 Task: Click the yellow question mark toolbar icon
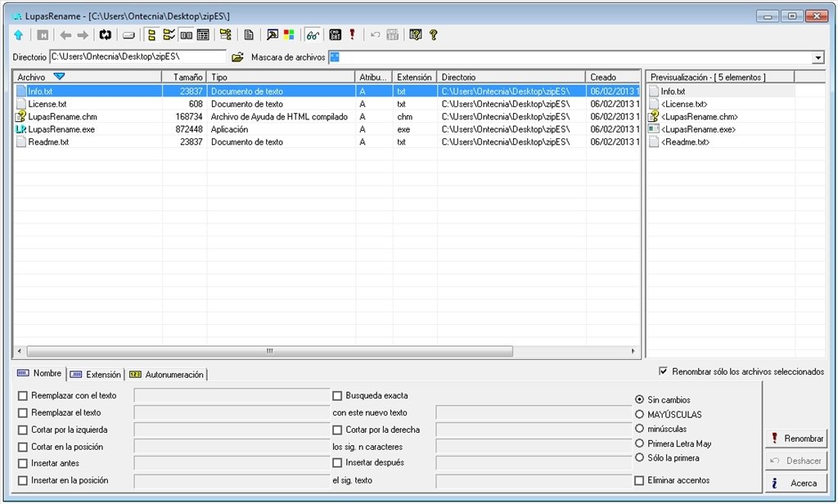(x=434, y=35)
